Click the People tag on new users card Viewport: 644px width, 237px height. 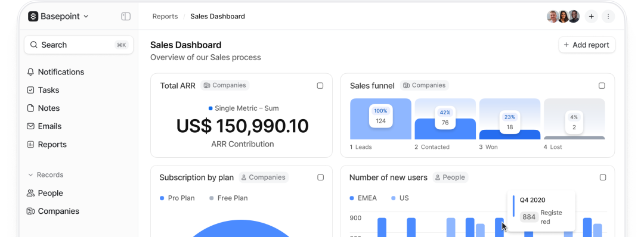click(x=450, y=177)
